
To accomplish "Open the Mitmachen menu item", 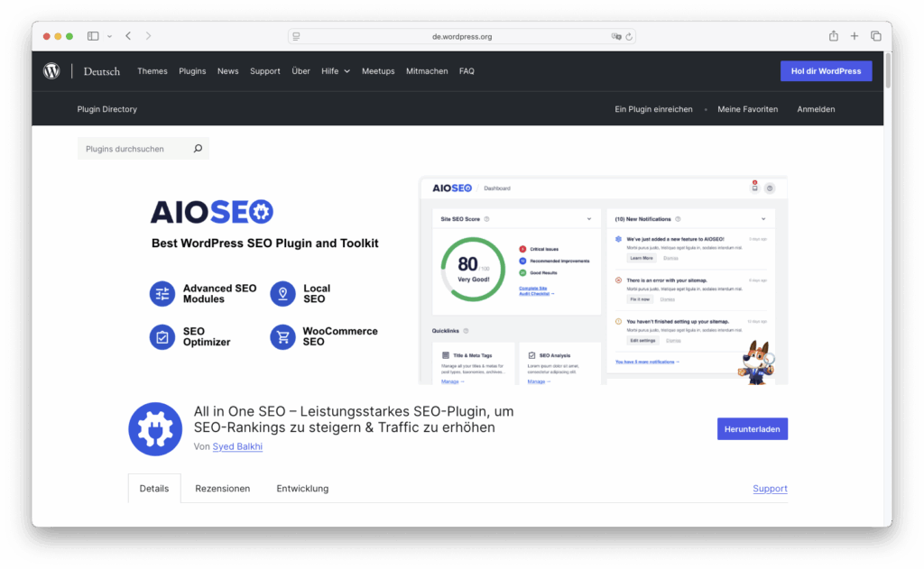I will click(x=427, y=70).
